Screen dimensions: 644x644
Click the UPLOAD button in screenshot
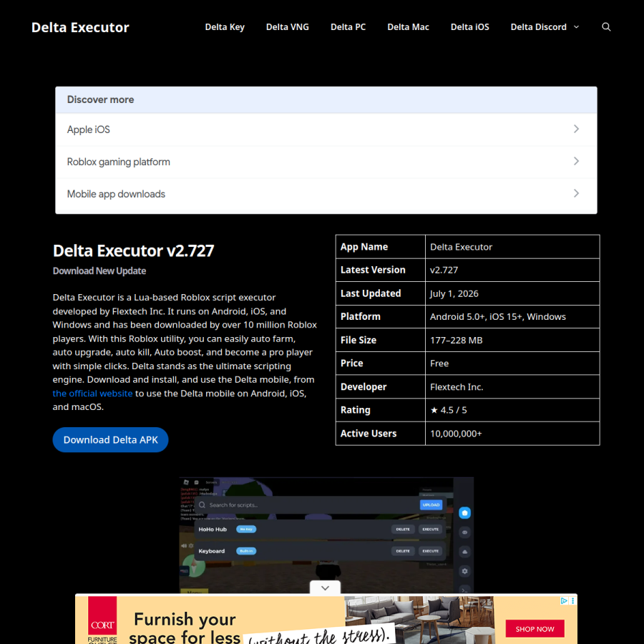coord(431,505)
